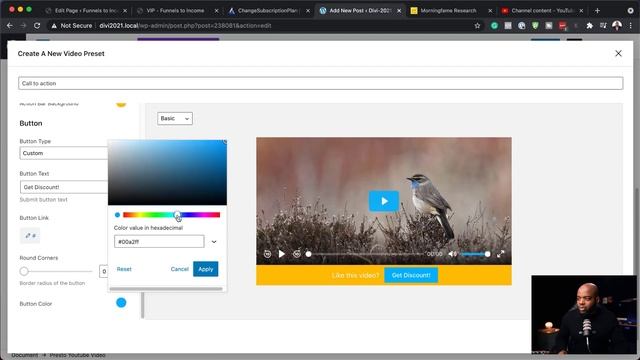Close the Morningfame Research tab

[490, 11]
